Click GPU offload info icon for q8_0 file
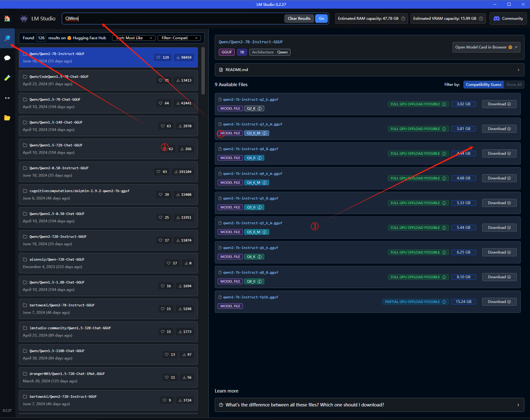Screen dimensions: 530x420 (x=444, y=277)
